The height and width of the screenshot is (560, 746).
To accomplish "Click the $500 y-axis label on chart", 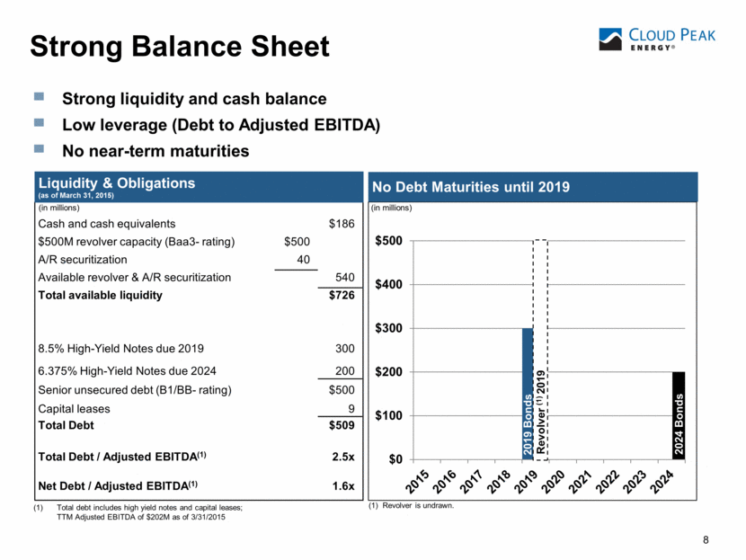I will click(392, 241).
